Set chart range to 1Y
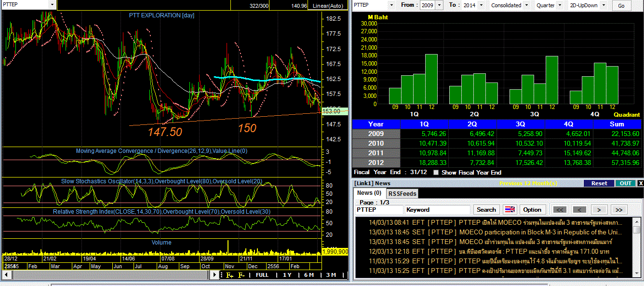644x286 pixels. (x=287, y=275)
